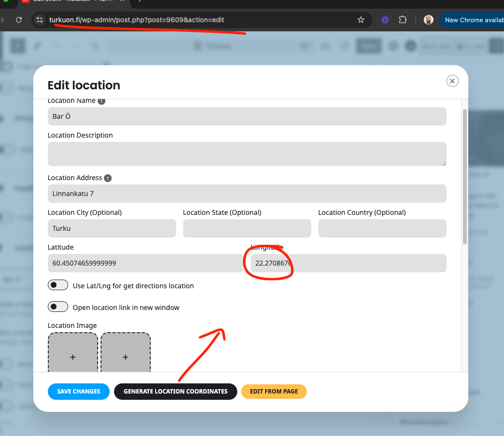Add second Location Image placeholder
Screen dimensions: 504x436
[126, 352]
